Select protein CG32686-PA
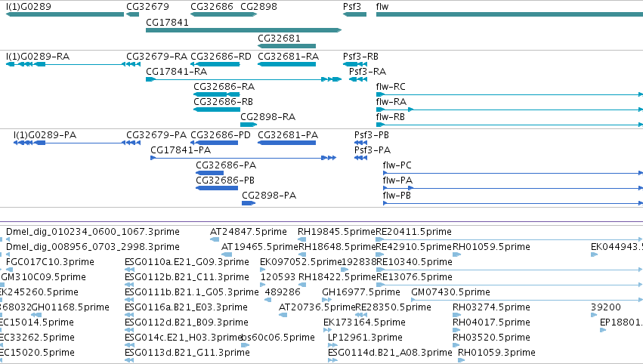Viewport: 643px width, 364px height. [x=209, y=173]
